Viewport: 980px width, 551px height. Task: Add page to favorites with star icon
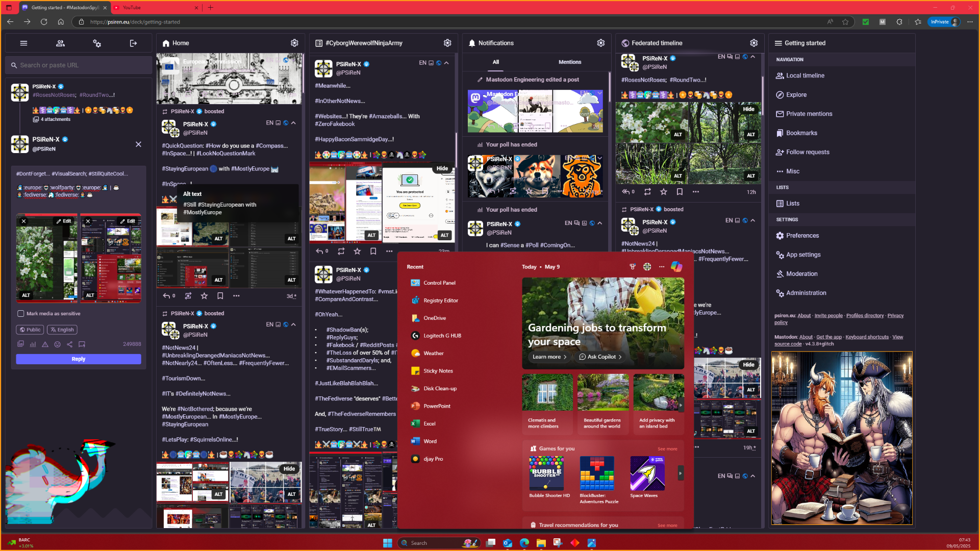tap(845, 22)
